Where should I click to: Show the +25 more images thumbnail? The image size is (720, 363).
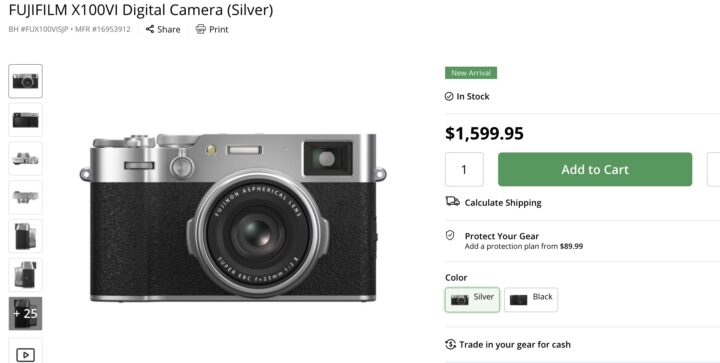[25, 313]
